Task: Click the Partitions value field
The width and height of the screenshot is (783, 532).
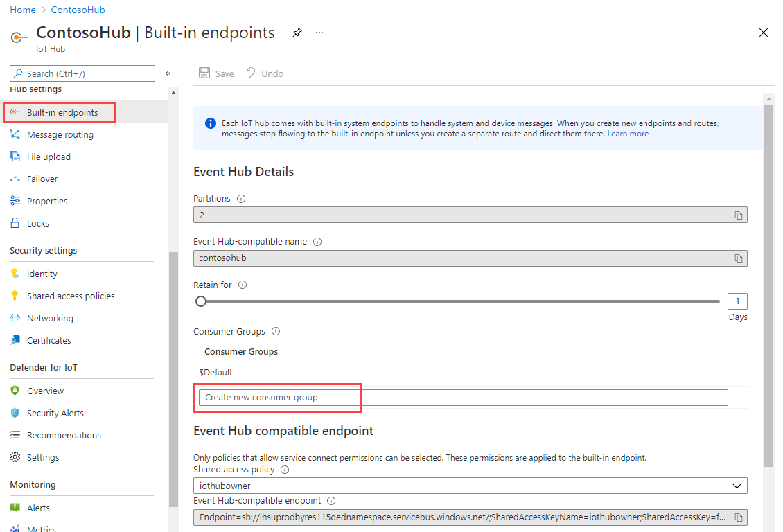Action: click(470, 215)
